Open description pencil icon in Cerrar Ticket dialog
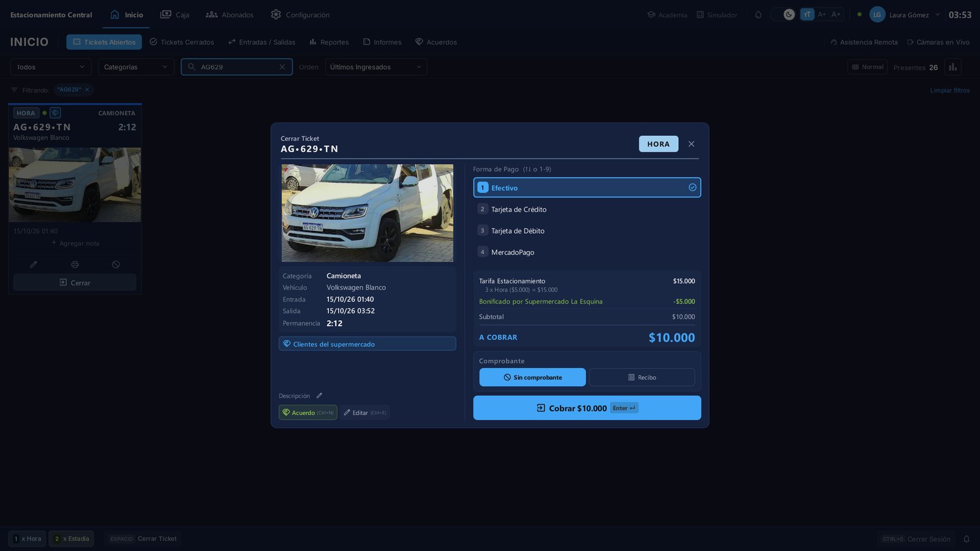This screenshot has width=980, height=551. (x=319, y=395)
